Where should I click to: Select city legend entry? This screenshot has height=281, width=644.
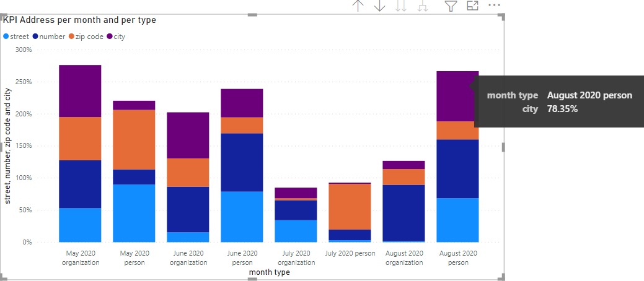tap(116, 37)
